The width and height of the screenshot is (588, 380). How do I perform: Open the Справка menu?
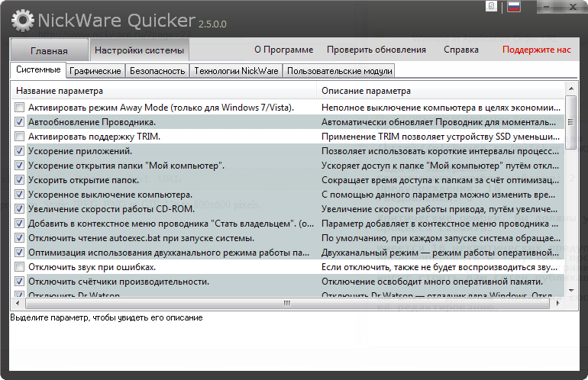tap(461, 50)
